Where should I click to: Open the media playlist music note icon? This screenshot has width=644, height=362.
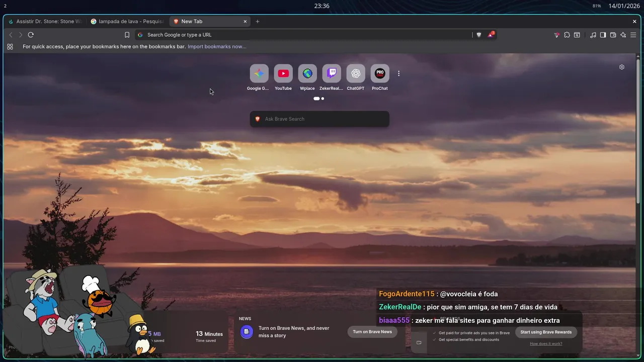(593, 35)
